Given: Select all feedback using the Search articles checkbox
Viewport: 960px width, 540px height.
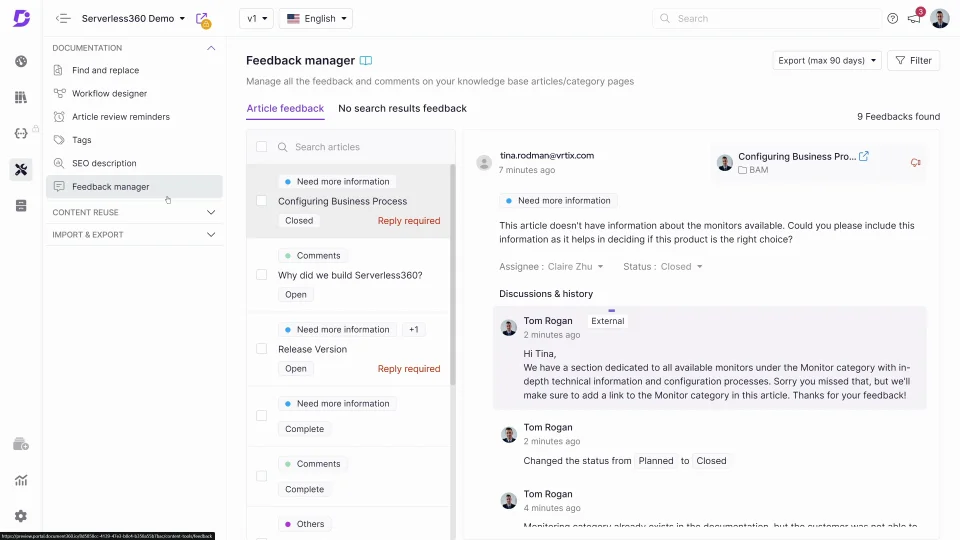Looking at the screenshot, I should click(x=262, y=147).
